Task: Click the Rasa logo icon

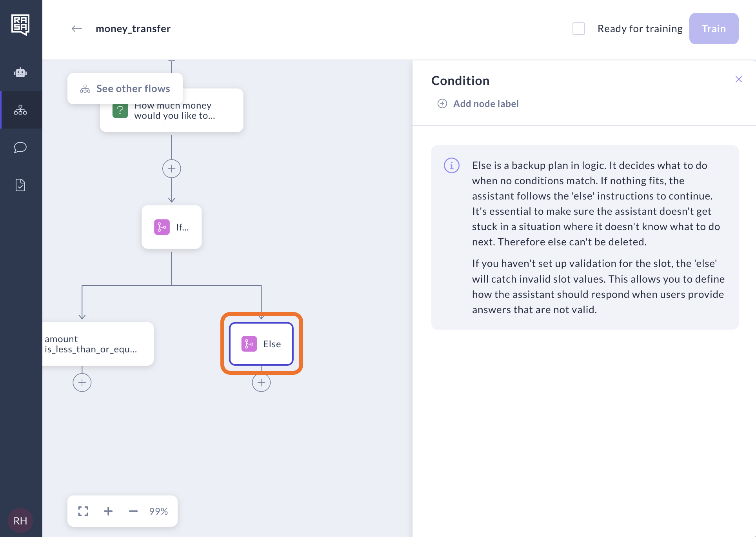Action: 20,25
